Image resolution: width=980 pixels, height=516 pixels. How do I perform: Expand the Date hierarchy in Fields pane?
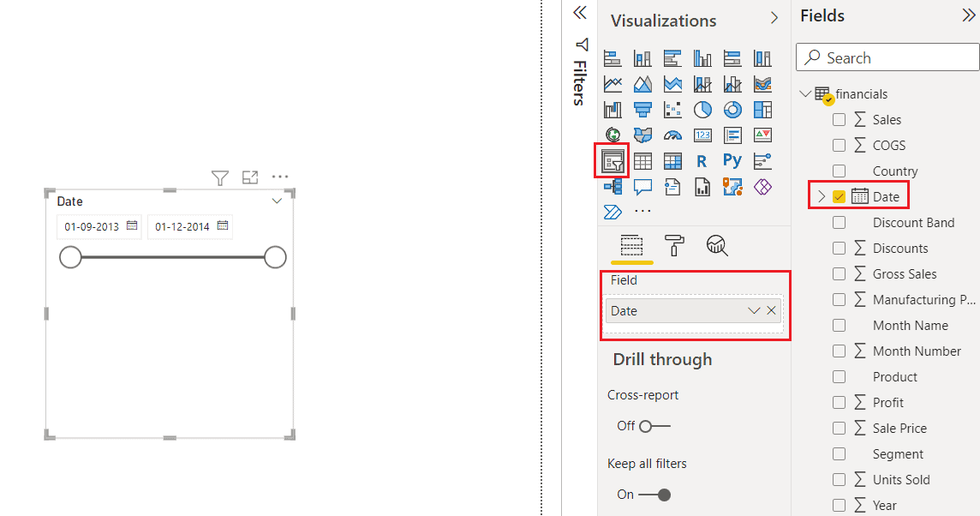(x=821, y=195)
